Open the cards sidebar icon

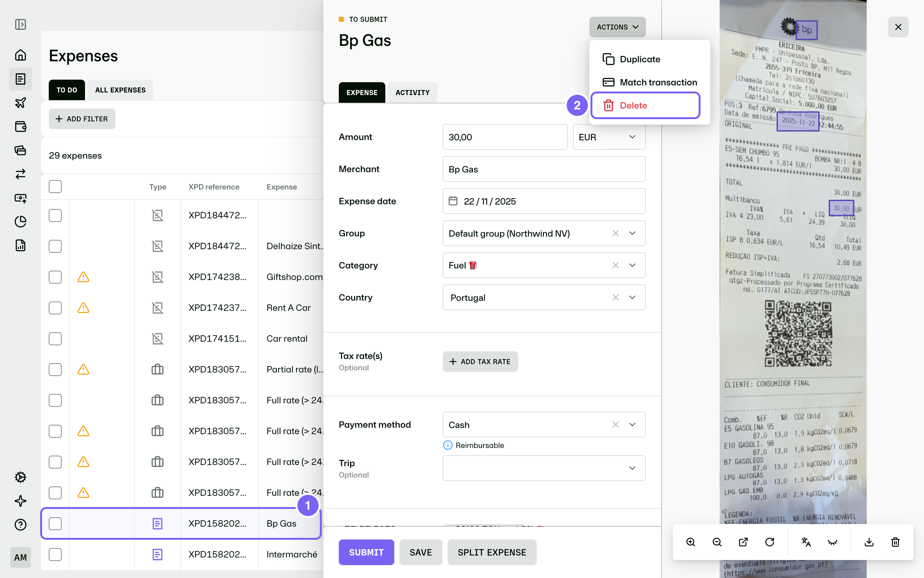tap(21, 150)
